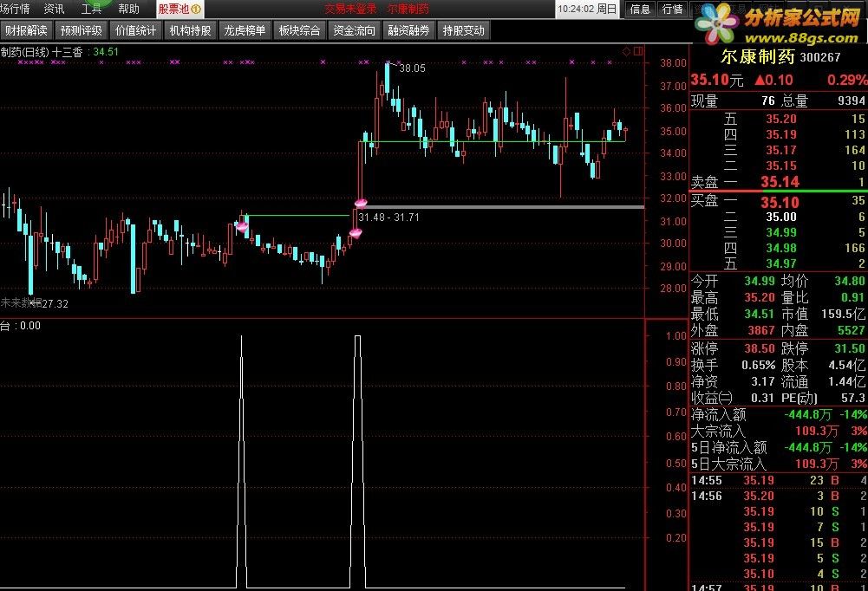Screen dimensions: 868x591
Task: Click the 买盘 一 price 35.10
Action: click(780, 202)
